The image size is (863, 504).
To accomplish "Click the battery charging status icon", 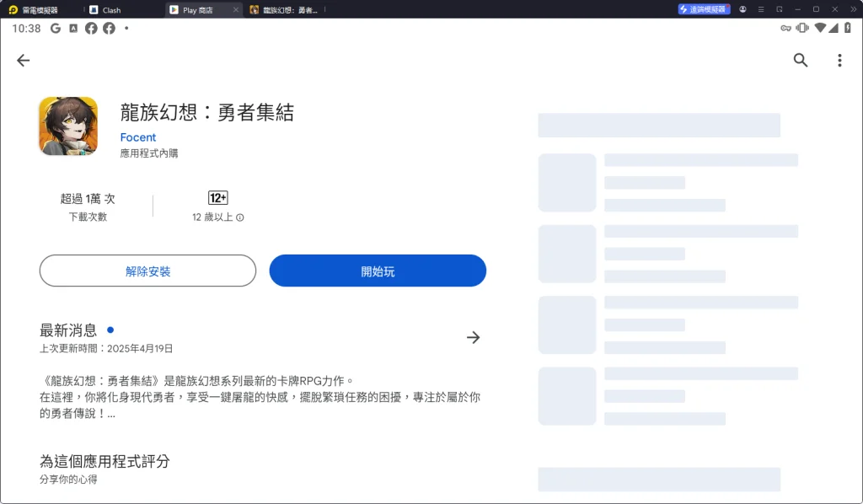I will (848, 28).
